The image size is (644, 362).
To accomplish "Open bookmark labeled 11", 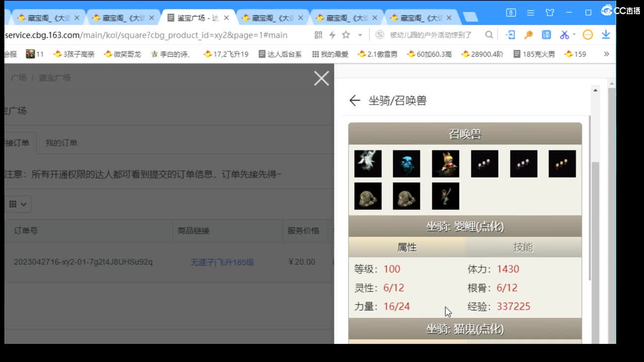I will [x=35, y=54].
